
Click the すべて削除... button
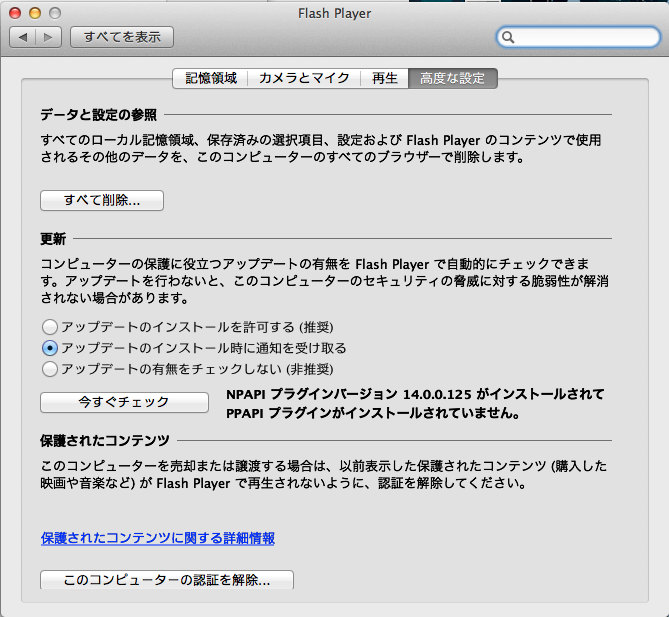click(x=102, y=200)
